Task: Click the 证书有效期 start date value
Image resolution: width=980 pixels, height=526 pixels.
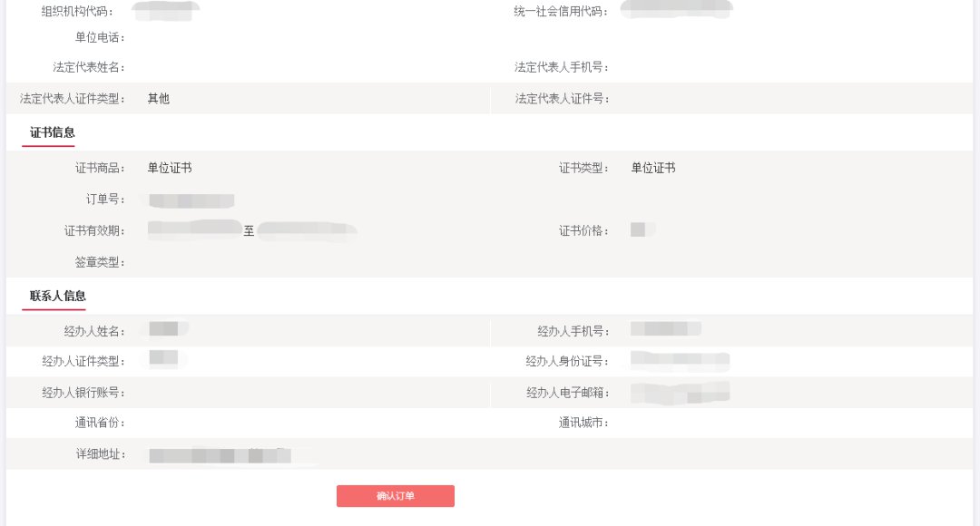Action: (194, 229)
